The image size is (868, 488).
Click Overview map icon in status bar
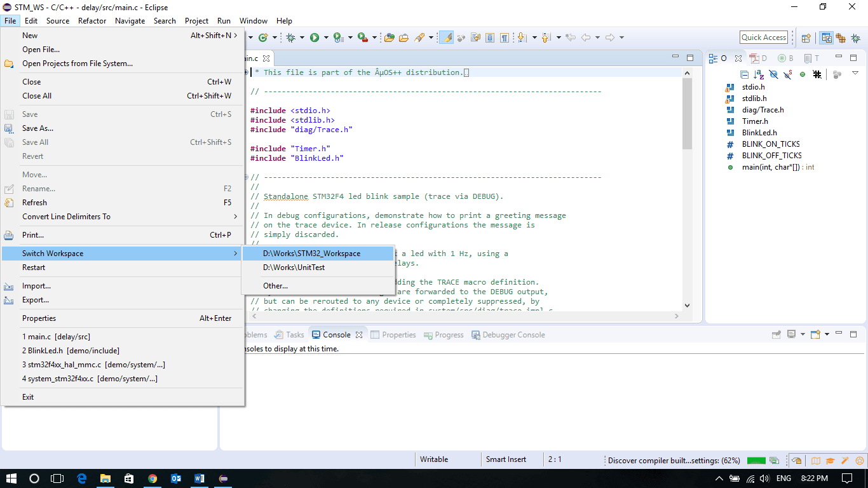tap(815, 461)
